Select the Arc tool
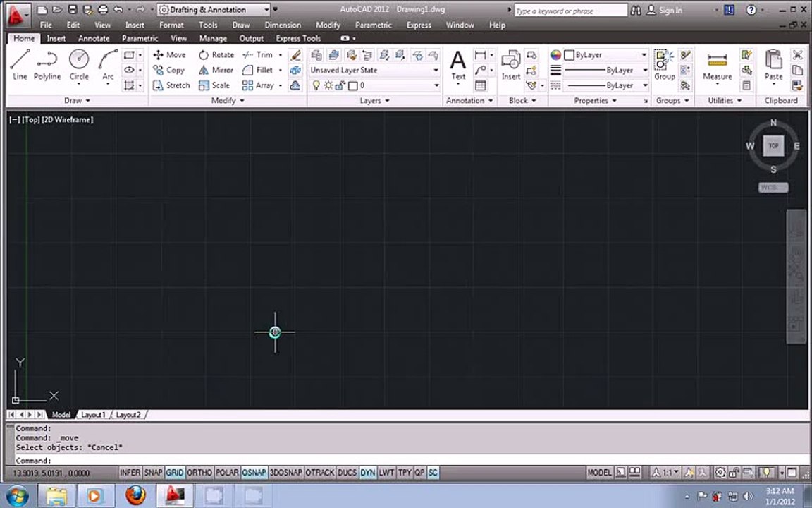812x508 pixels. pos(108,65)
